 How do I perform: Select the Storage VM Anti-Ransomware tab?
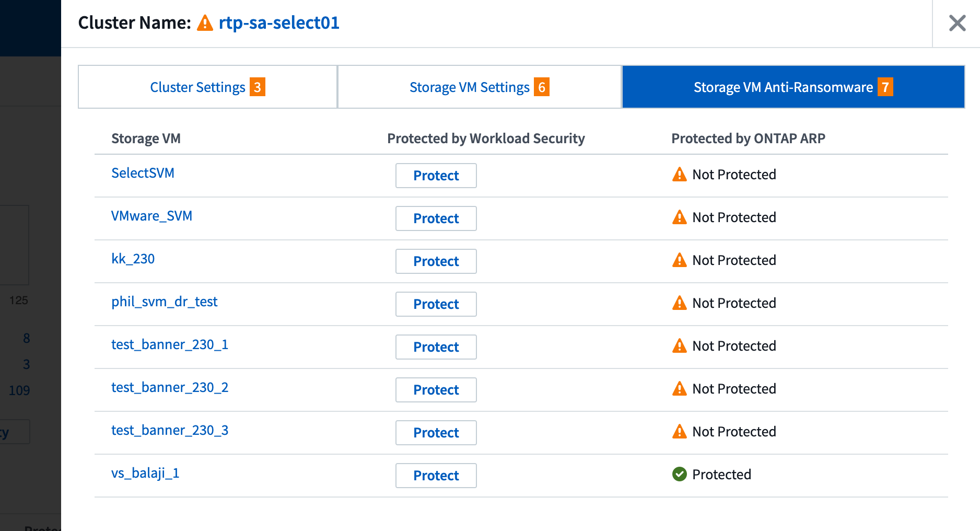tap(783, 87)
